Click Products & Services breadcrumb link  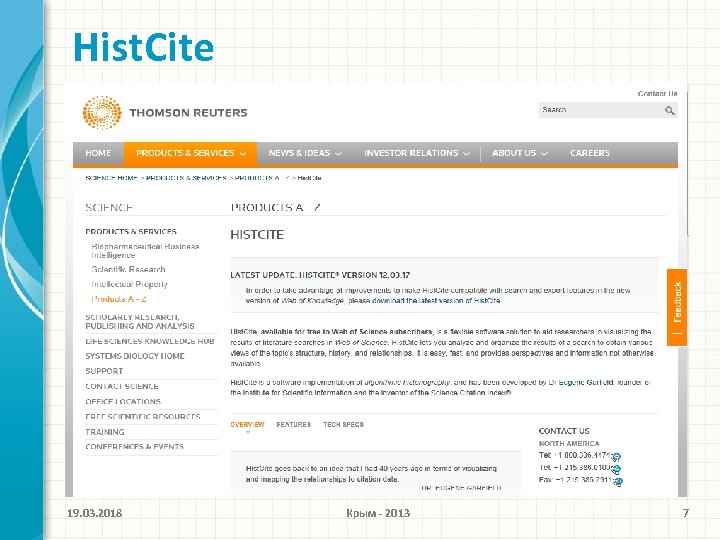186,178
